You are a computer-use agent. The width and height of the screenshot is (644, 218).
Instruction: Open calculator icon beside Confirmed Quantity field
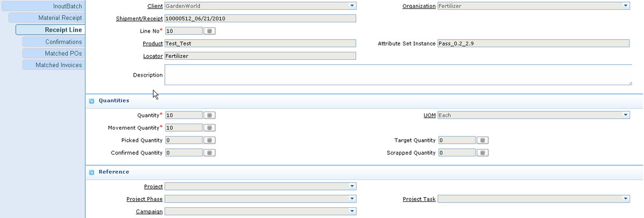point(210,153)
